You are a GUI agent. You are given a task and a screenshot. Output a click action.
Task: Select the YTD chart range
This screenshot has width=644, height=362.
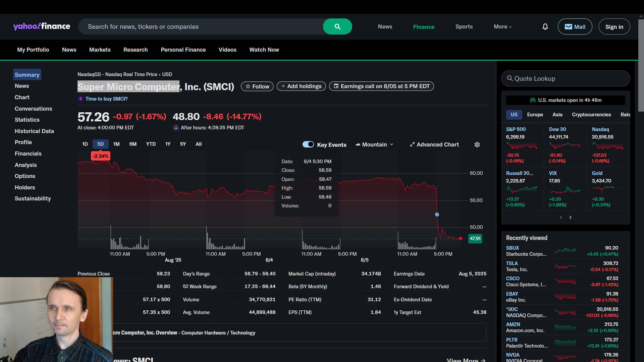click(x=151, y=144)
